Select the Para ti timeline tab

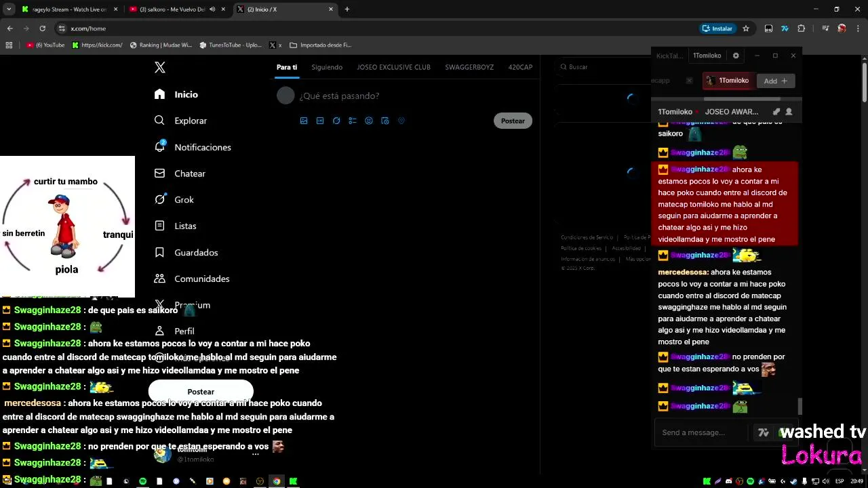(287, 67)
